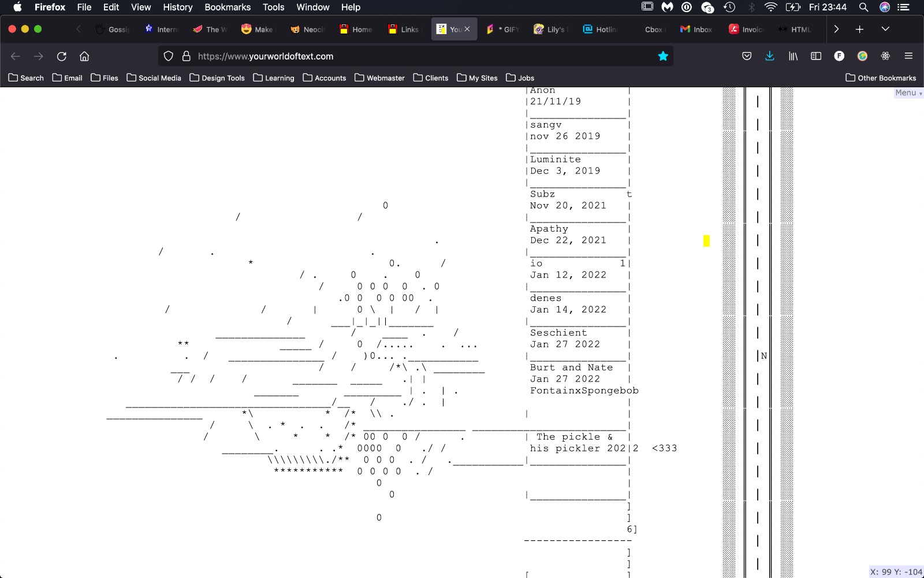Viewport: 924px width, 578px height.
Task: Click the 'FontainxSpongebob' text
Action: (584, 391)
